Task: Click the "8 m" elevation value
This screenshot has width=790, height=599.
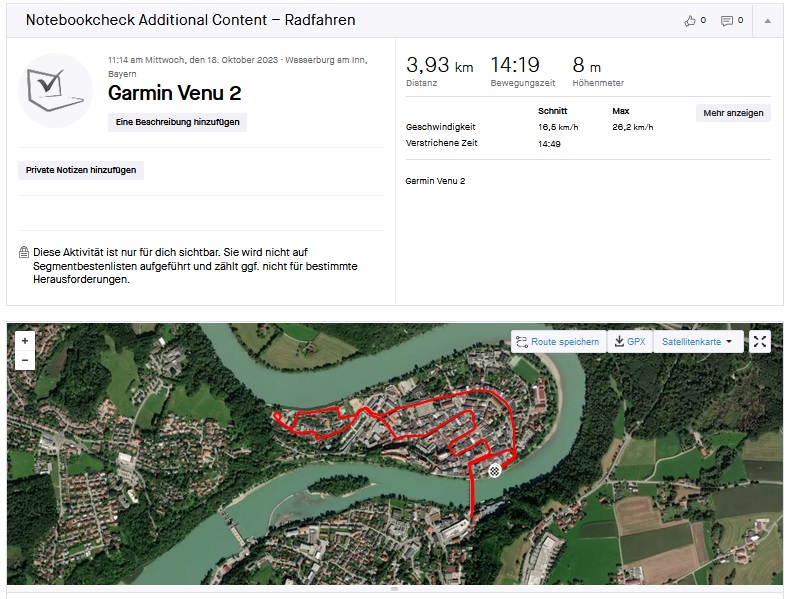Action: pyautogui.click(x=586, y=65)
